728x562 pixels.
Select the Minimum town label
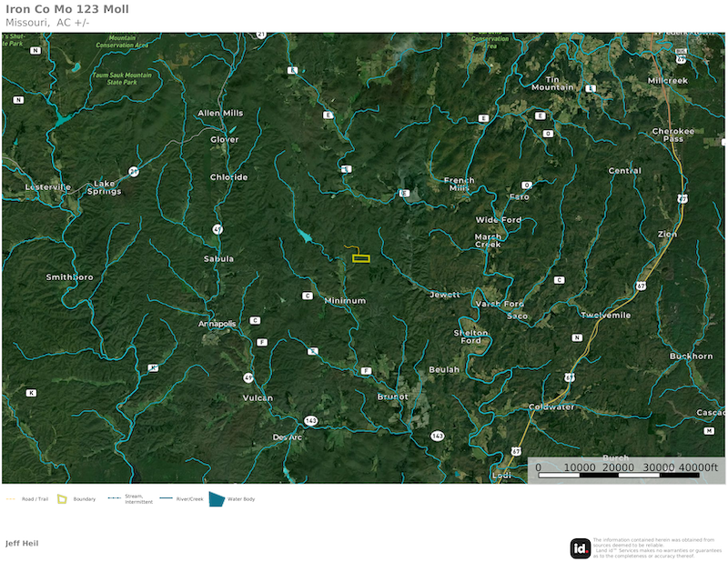point(345,301)
